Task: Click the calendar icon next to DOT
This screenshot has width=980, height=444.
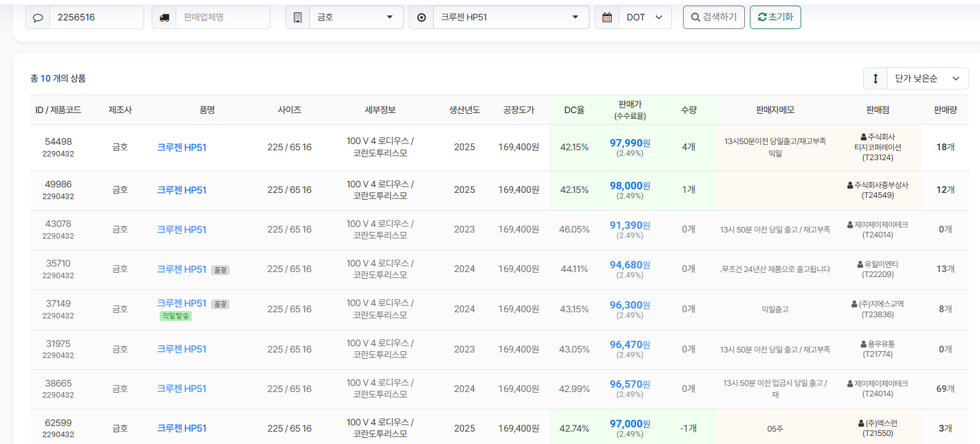Action: 607,17
